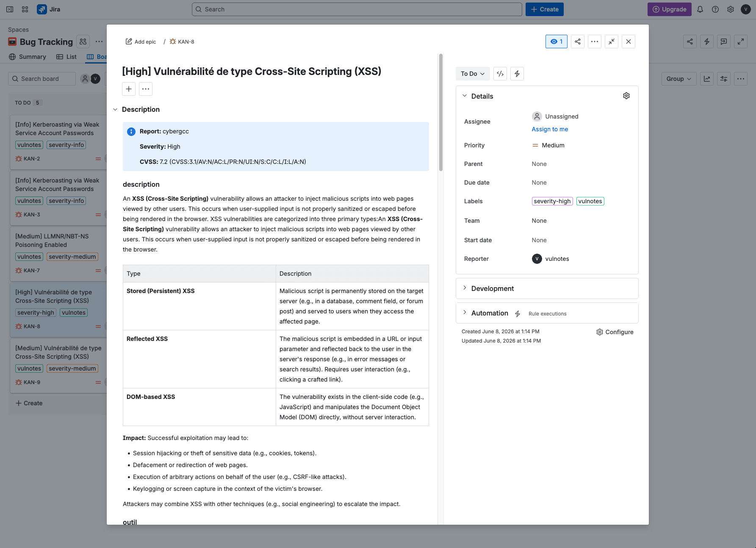Change the Medium priority value
756x548 pixels.
pos(548,145)
